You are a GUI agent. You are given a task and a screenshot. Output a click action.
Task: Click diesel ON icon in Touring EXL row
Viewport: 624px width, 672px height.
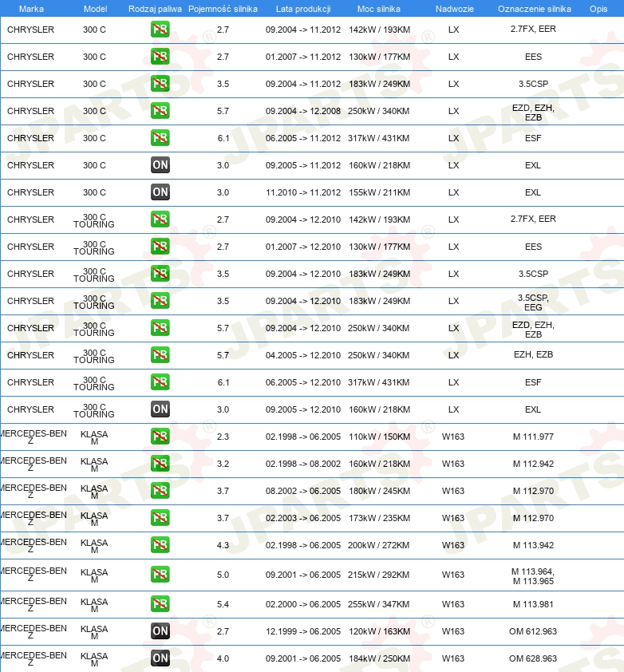(160, 409)
